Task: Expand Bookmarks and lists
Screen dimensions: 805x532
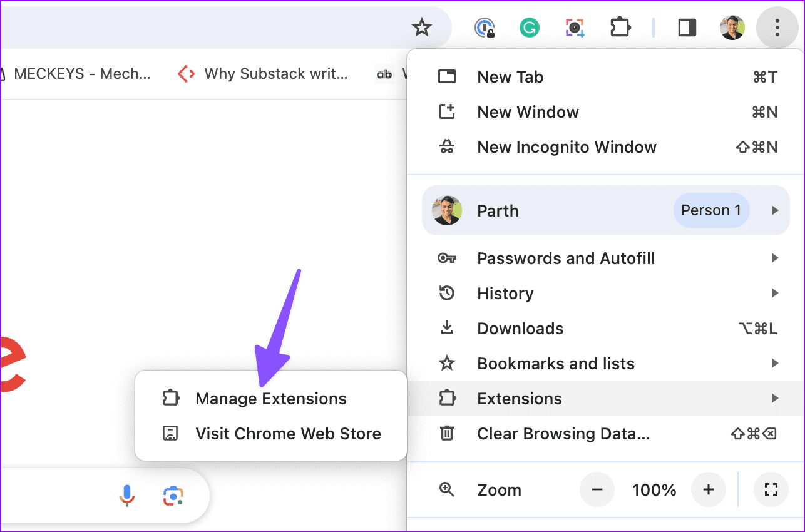Action: (776, 363)
